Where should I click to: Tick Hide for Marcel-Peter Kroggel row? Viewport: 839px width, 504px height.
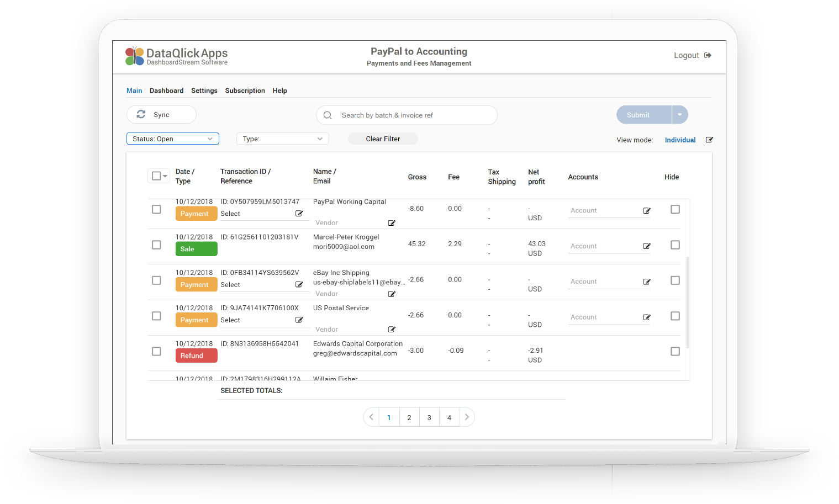pyautogui.click(x=675, y=245)
